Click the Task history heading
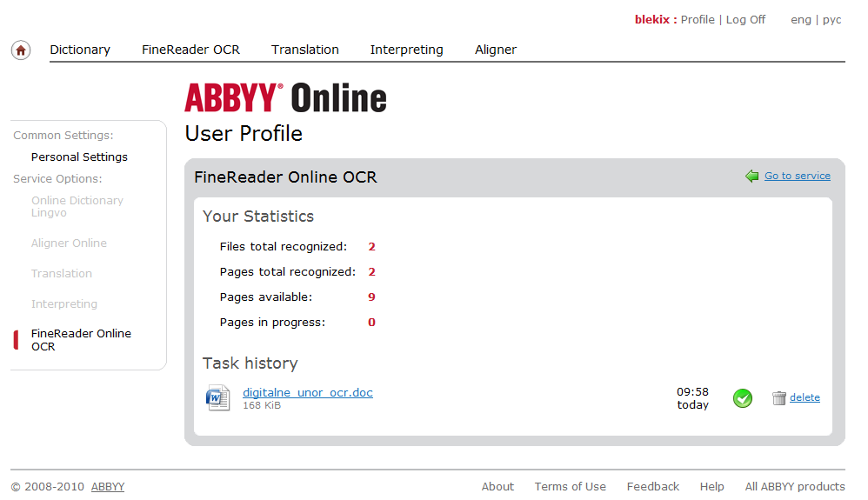The height and width of the screenshot is (500, 868). 250,363
